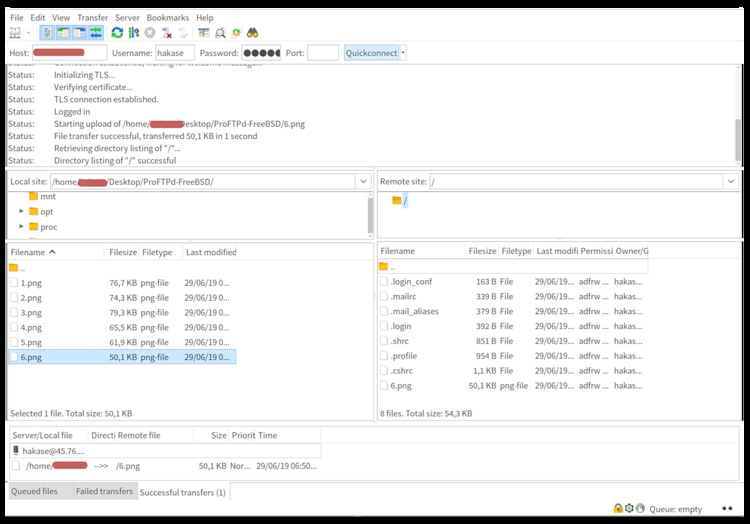
Task: Toggle local directory tree view
Action: 62,33
